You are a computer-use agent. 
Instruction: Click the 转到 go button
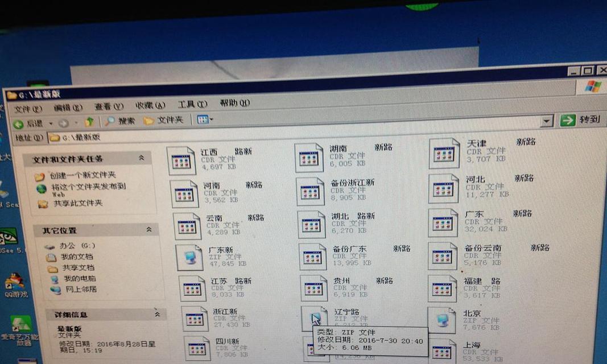pos(580,120)
